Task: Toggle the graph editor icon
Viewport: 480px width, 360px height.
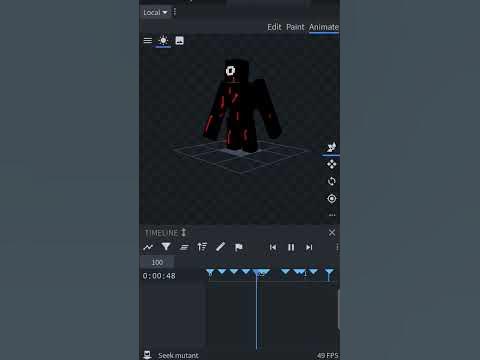Action: [148, 247]
